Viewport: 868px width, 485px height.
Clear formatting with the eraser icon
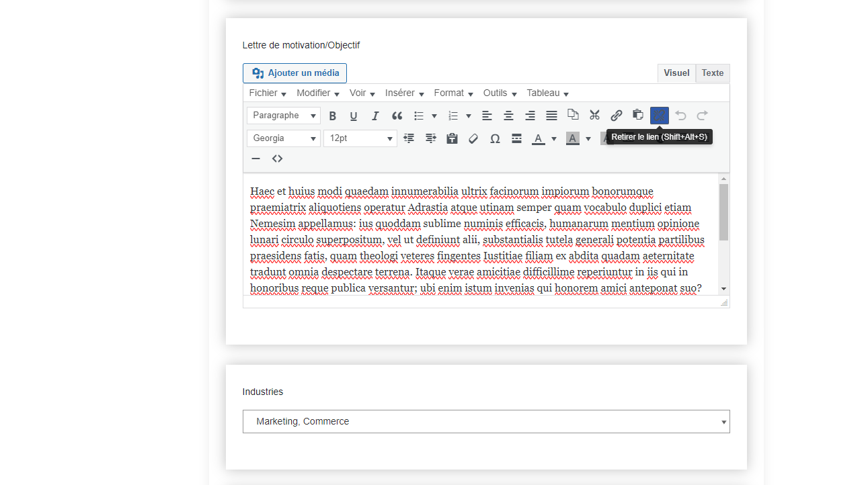[473, 138]
